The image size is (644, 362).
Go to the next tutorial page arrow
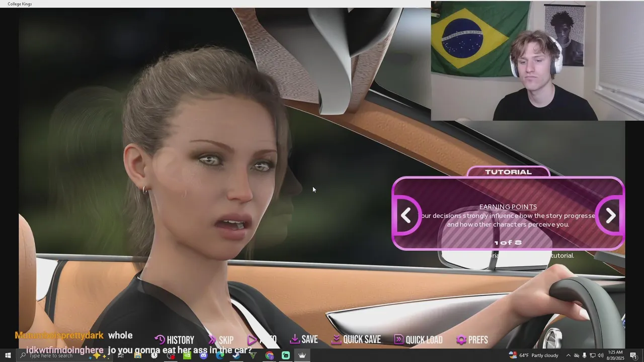[610, 216]
